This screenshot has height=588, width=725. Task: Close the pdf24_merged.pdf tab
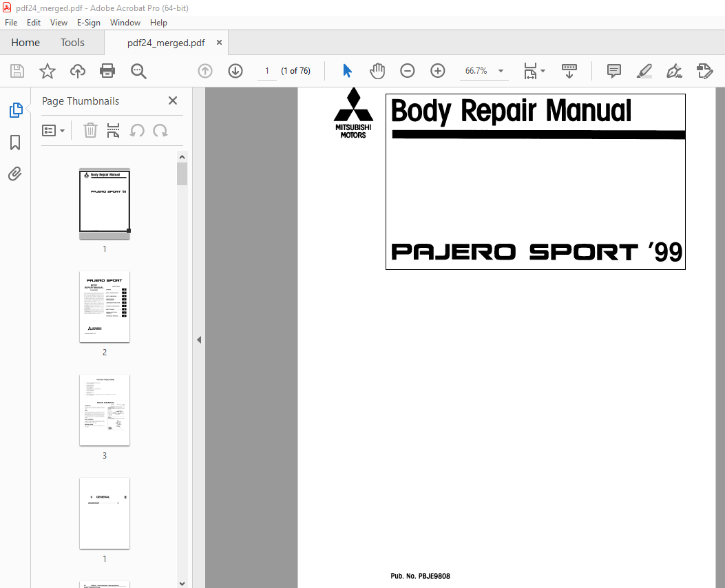[219, 43]
